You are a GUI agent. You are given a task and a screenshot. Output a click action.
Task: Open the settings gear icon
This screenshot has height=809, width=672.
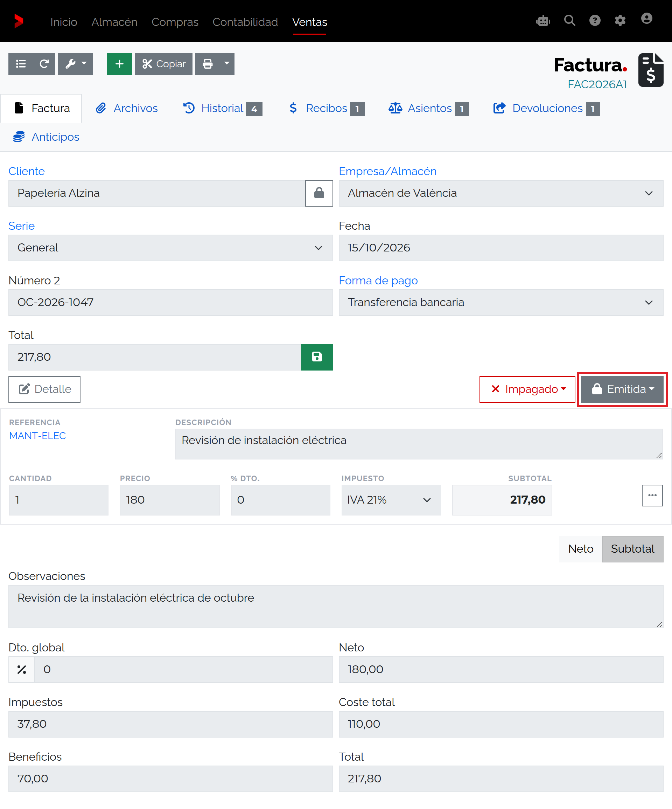tap(619, 20)
